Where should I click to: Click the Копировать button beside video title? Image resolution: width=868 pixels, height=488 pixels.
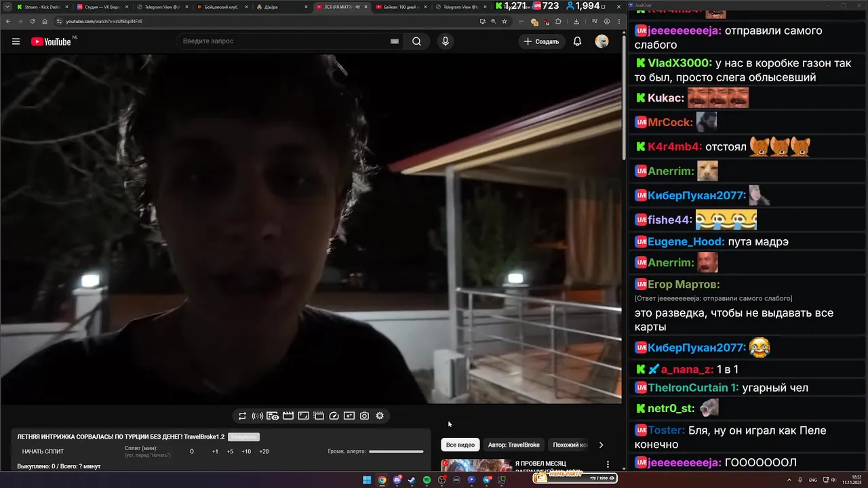click(243, 437)
